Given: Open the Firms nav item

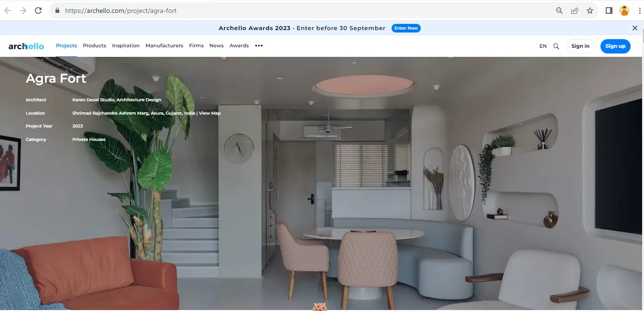Looking at the screenshot, I should (196, 46).
